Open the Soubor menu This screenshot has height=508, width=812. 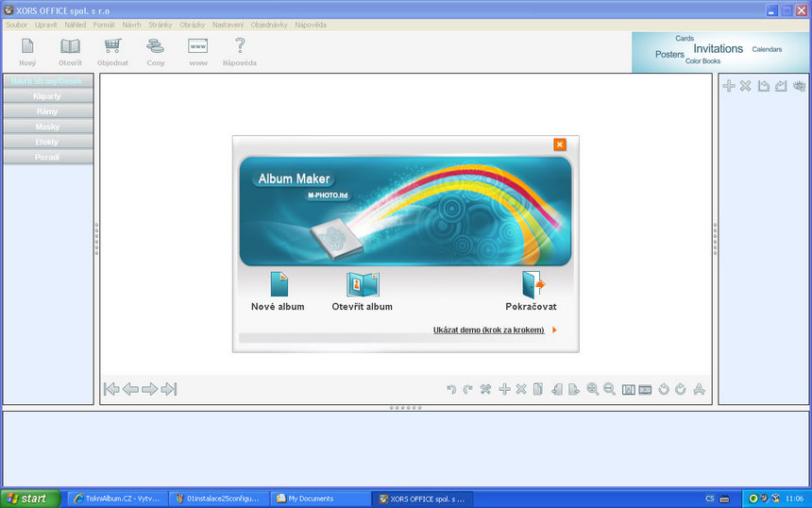pos(17,25)
